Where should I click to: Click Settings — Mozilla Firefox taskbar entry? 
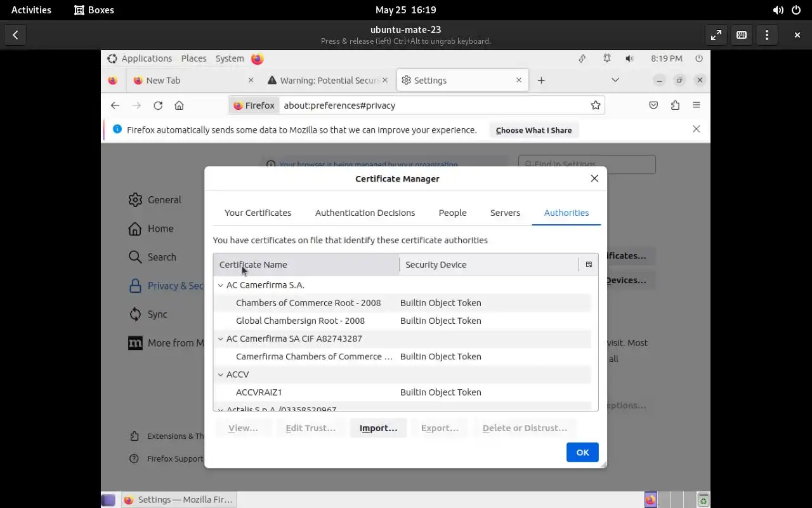(x=178, y=500)
